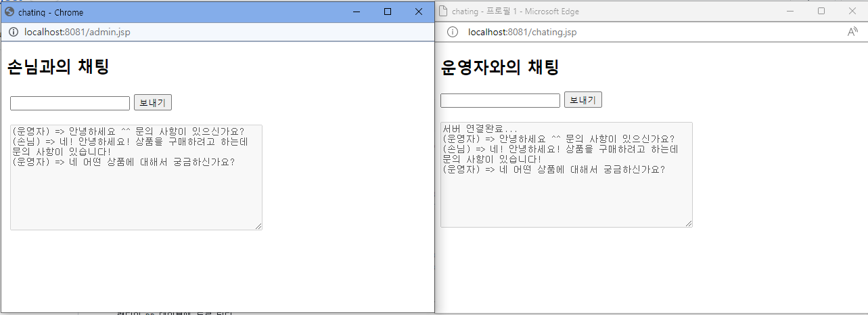Click 보내기 button in admin.jsp window

pos(153,103)
